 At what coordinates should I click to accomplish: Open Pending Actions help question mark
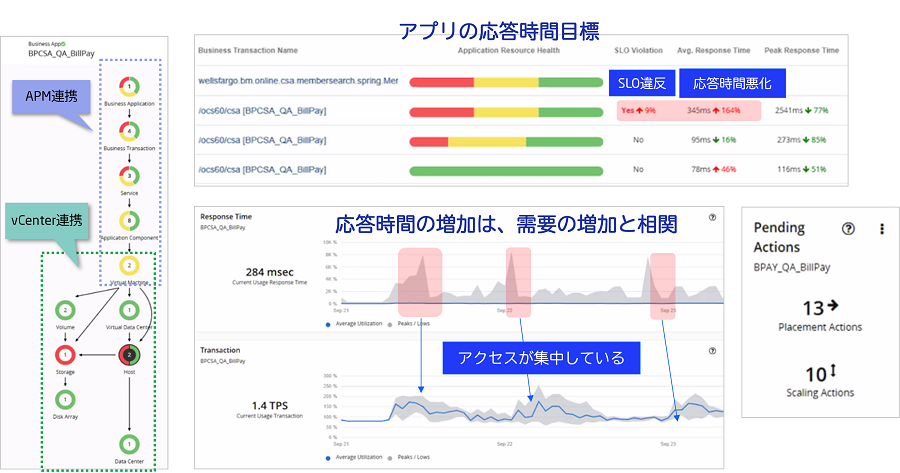(x=849, y=228)
